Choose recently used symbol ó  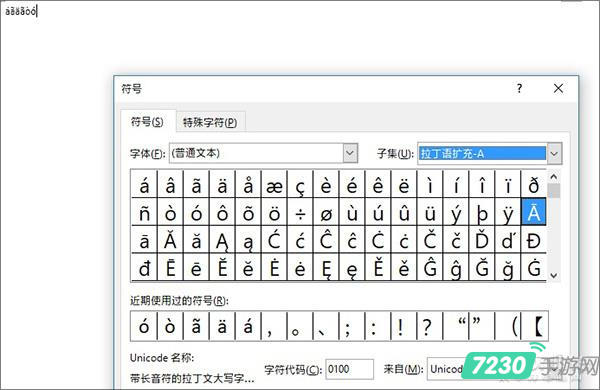click(x=144, y=326)
